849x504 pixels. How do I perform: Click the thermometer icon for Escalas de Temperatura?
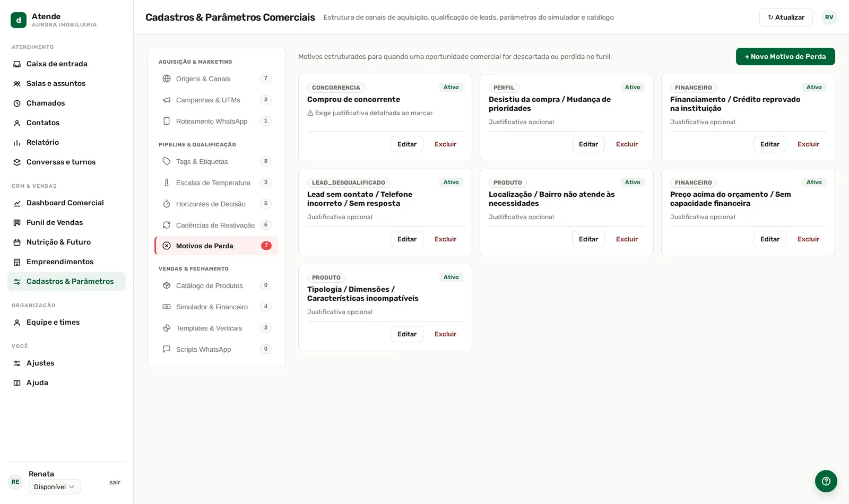167,183
